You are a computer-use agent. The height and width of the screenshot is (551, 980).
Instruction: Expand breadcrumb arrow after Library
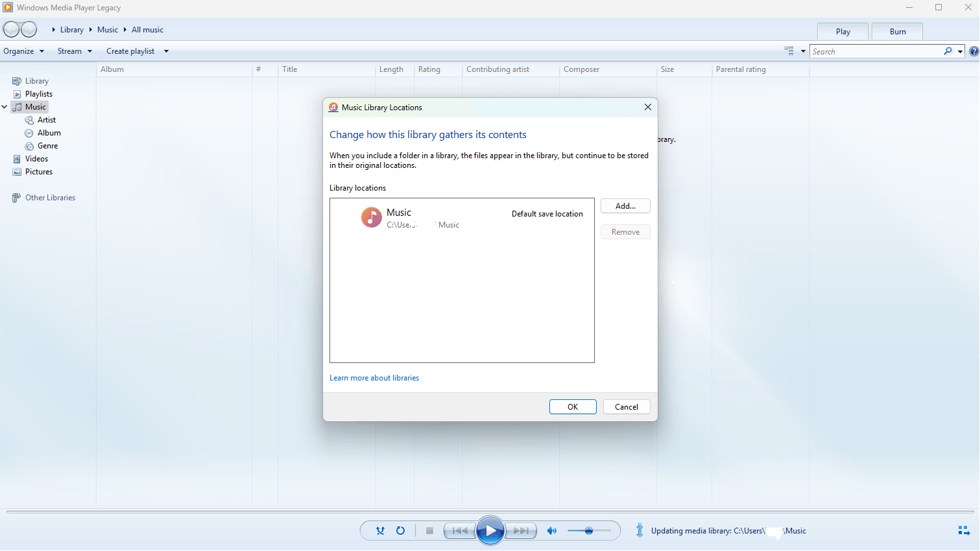point(91,30)
